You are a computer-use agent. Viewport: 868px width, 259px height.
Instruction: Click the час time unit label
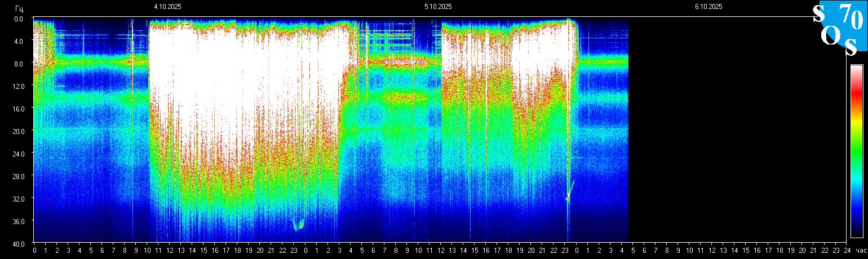[x=860, y=250]
